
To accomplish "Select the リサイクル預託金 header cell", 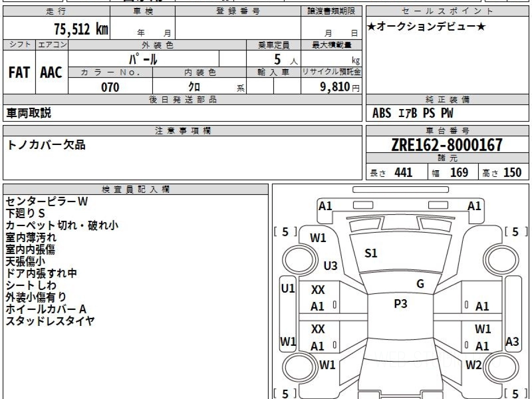I will [x=332, y=72].
